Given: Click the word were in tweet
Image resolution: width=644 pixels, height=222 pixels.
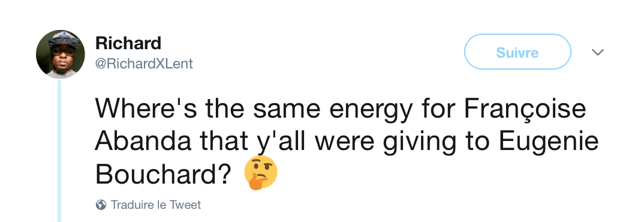Looking at the screenshot, I should click(345, 142).
